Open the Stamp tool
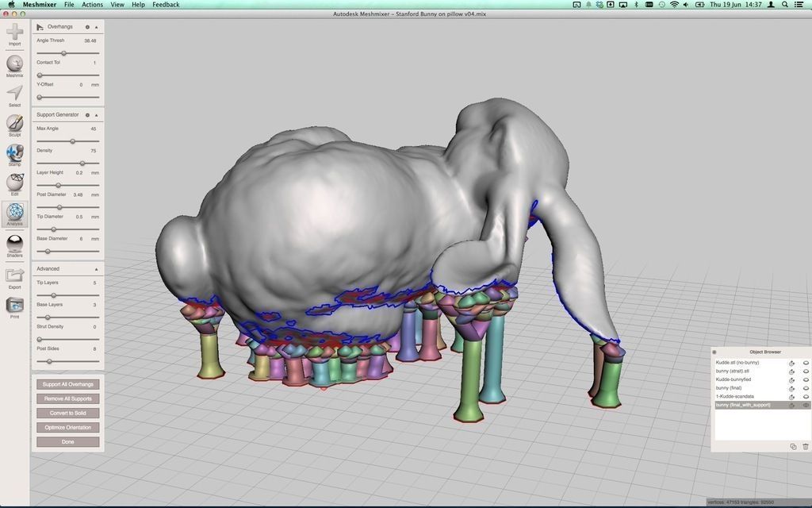The height and width of the screenshot is (508, 812). point(14,155)
